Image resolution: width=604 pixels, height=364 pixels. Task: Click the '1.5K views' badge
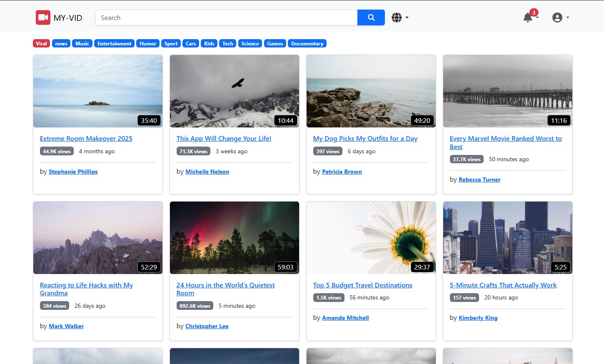pyautogui.click(x=329, y=297)
